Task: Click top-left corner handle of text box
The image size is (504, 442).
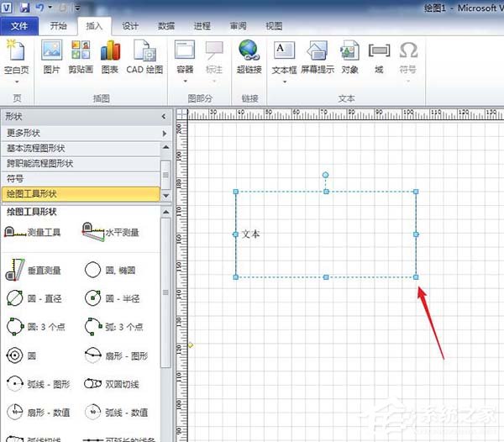Action: tap(235, 192)
